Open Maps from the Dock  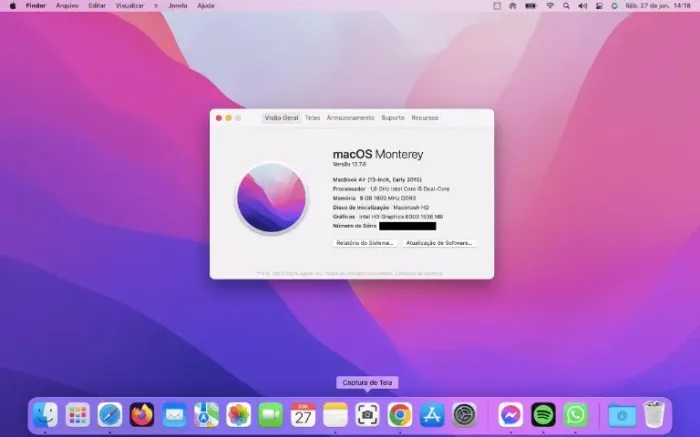[206, 415]
